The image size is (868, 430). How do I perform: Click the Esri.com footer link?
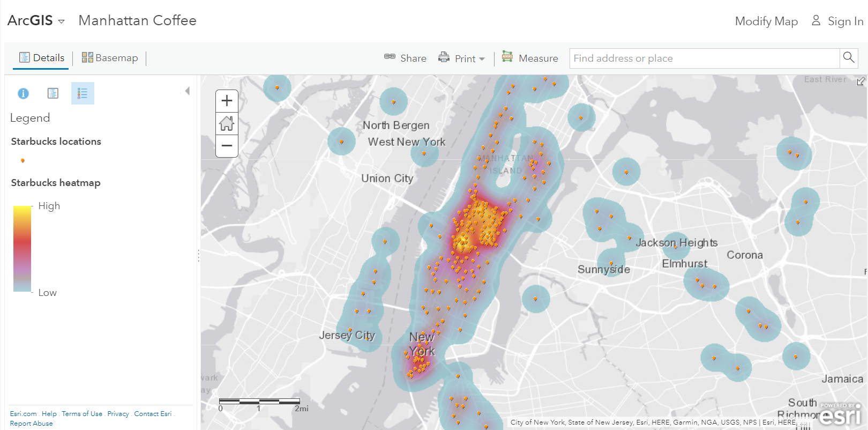point(23,414)
